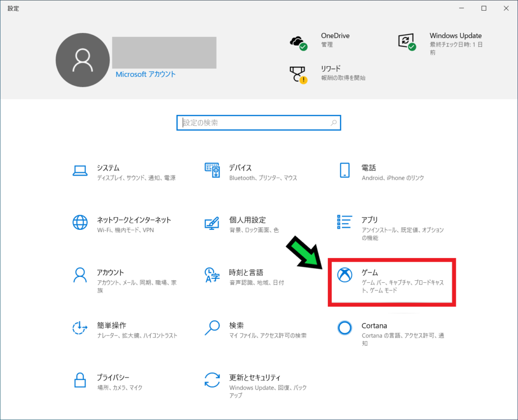The width and height of the screenshot is (518, 420).
Task: Open the システム laptop icon
Action: tap(80, 171)
